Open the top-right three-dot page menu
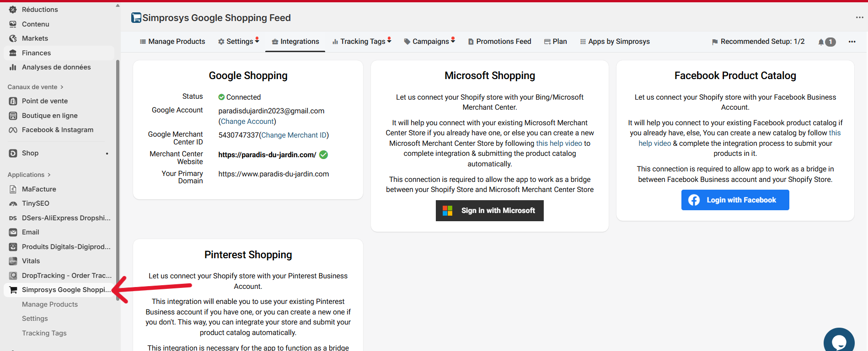 coord(859,17)
